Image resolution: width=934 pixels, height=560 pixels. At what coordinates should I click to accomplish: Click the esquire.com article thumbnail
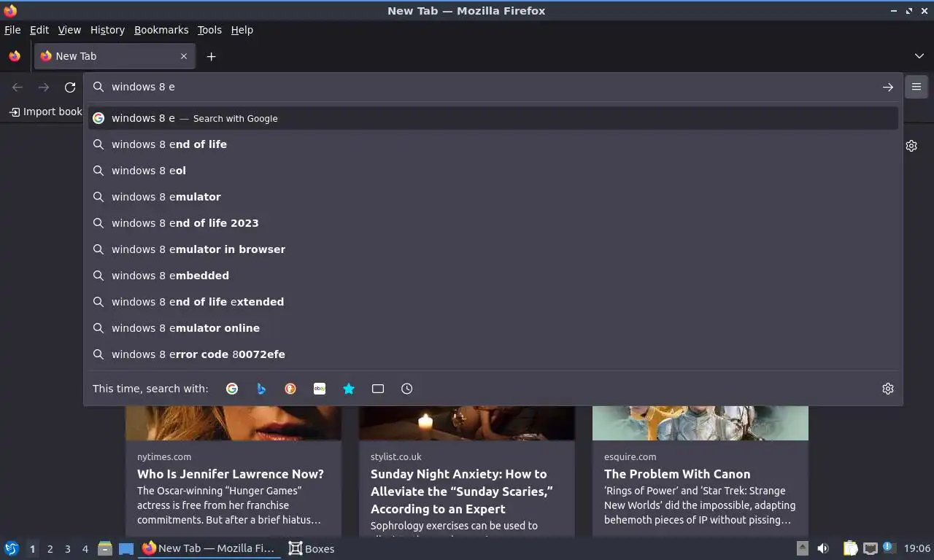[x=700, y=423]
